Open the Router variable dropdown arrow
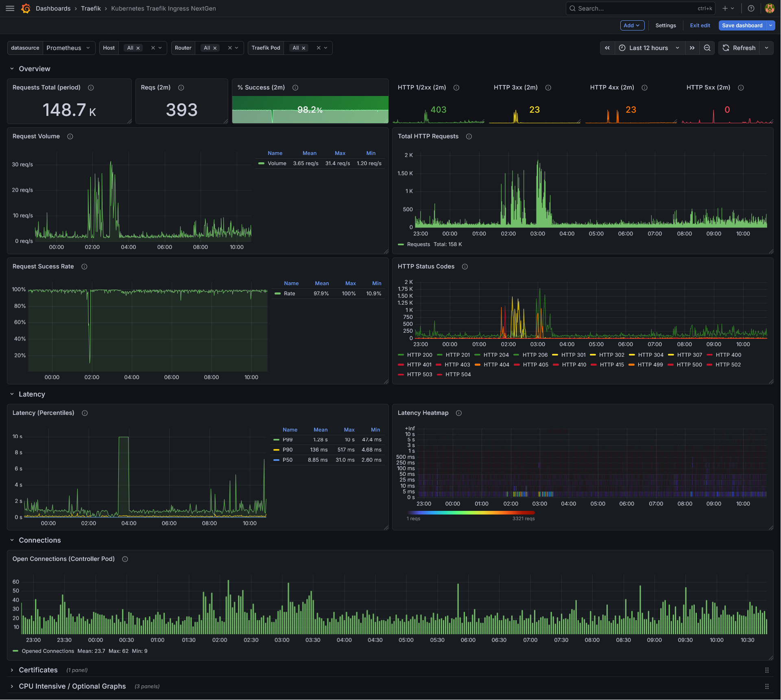Viewport: 781px width, 700px height. [237, 48]
